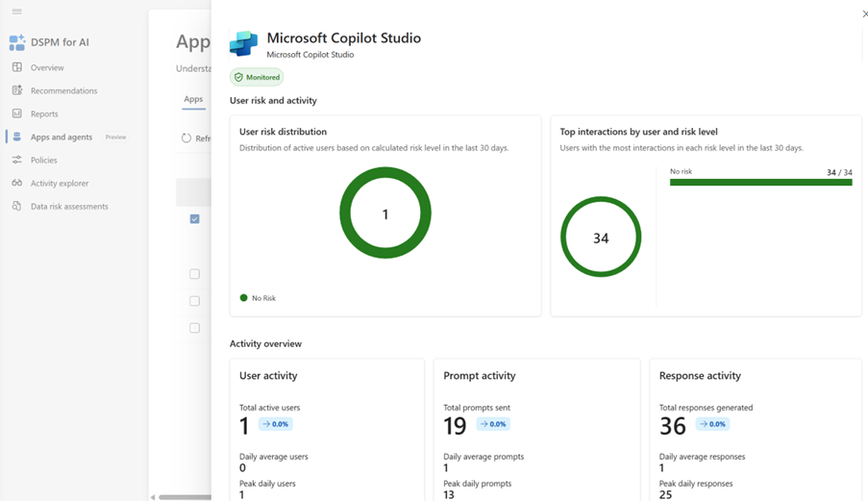Click the '34 / 34' count text
The height and width of the screenshot is (501, 868).
(840, 172)
